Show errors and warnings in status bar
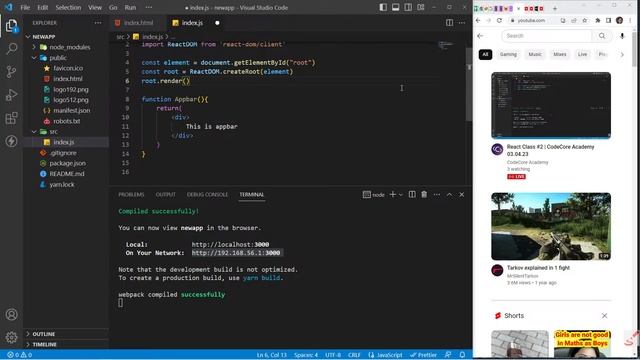Image resolution: width=640 pixels, height=360 pixels. (x=19, y=355)
